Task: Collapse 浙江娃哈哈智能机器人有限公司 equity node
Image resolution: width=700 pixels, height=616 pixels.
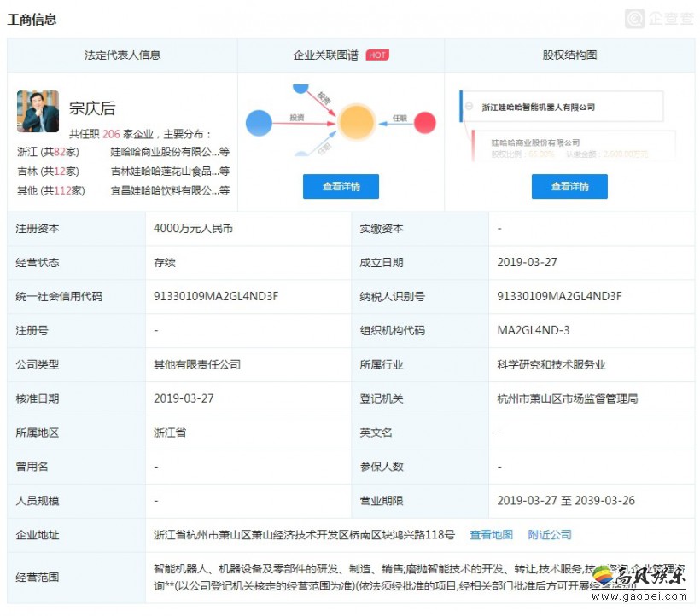Action: pos(470,106)
